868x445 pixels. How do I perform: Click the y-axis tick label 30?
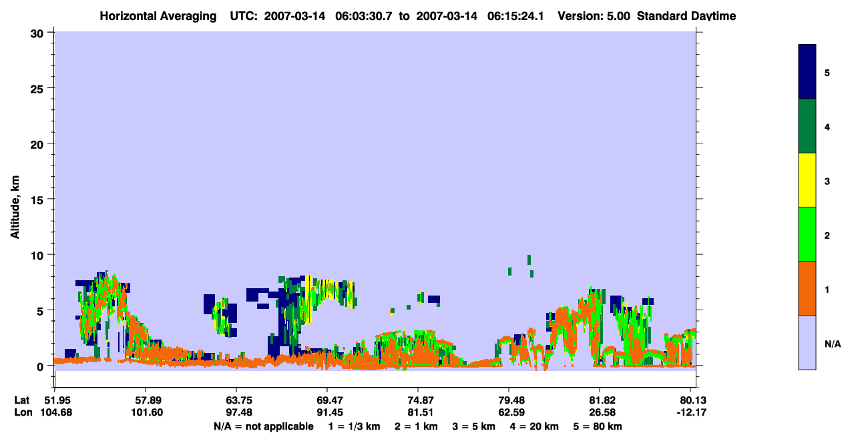37,33
